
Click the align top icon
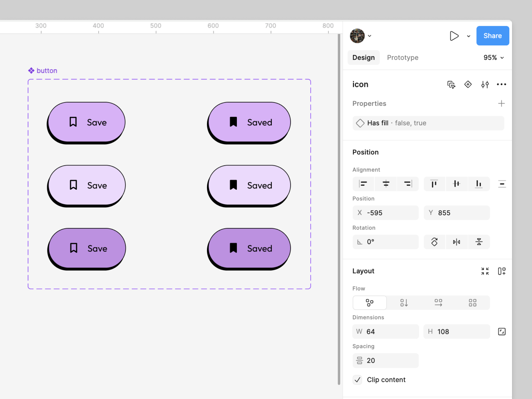click(x=434, y=184)
